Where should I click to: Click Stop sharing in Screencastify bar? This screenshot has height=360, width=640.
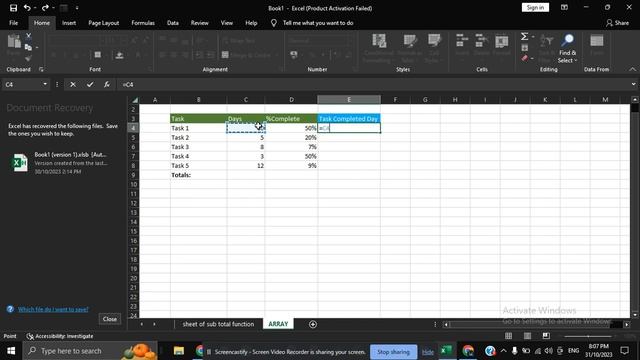393,351
